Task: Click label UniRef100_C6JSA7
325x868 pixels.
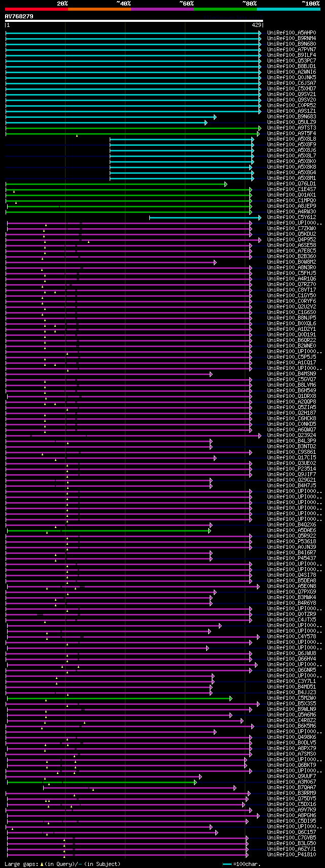Action: coord(291,83)
